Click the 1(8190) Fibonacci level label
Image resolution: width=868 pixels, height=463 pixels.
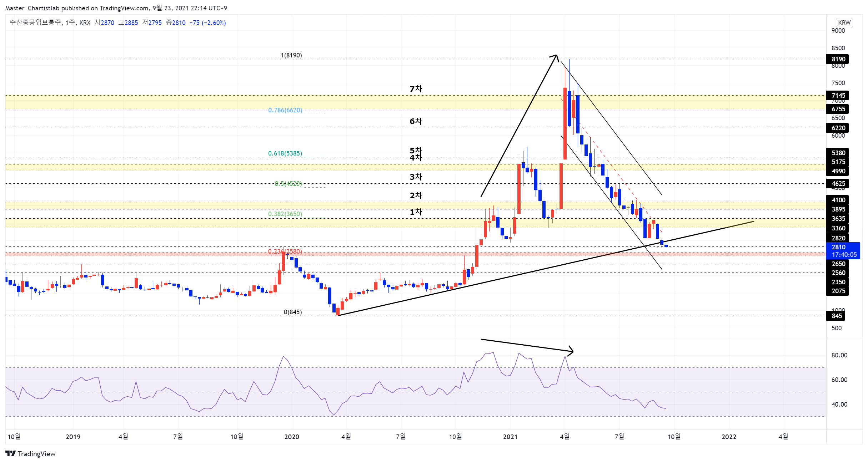coord(291,55)
